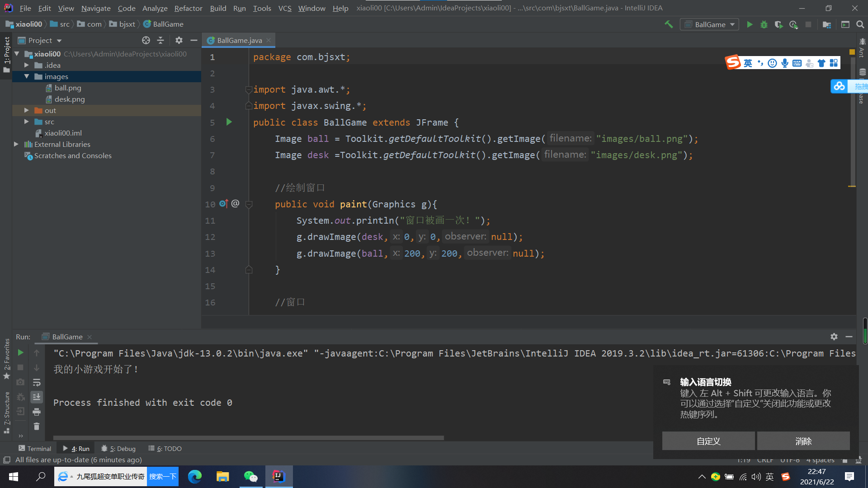Toggle scroll to end in Run console
The height and width of the screenshot is (488, 868).
point(37,397)
